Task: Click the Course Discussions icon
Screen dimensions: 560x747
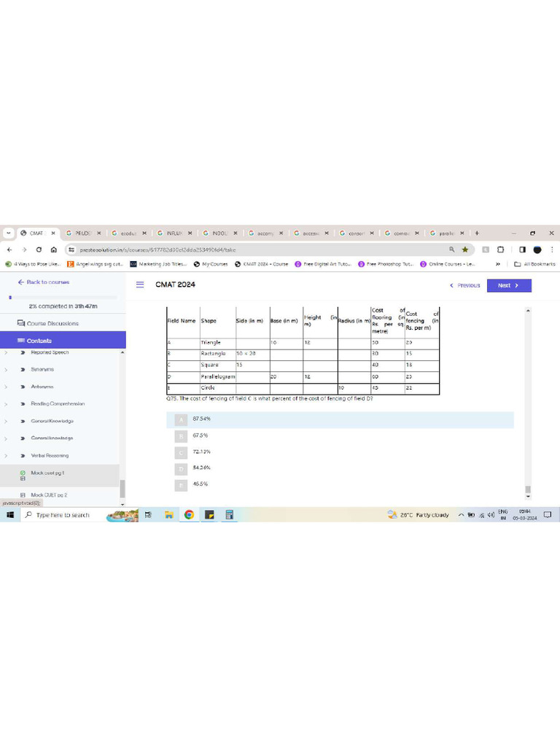Action: click(x=21, y=323)
